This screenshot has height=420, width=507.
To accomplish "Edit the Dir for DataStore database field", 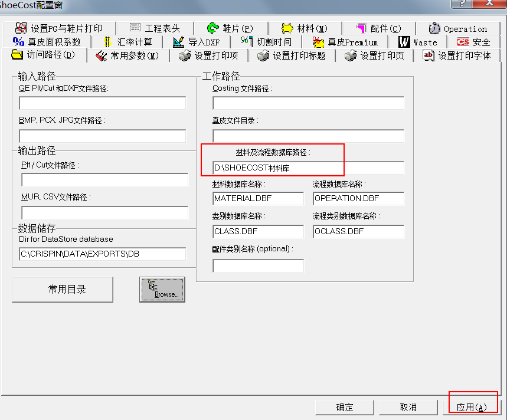I will coord(103,254).
